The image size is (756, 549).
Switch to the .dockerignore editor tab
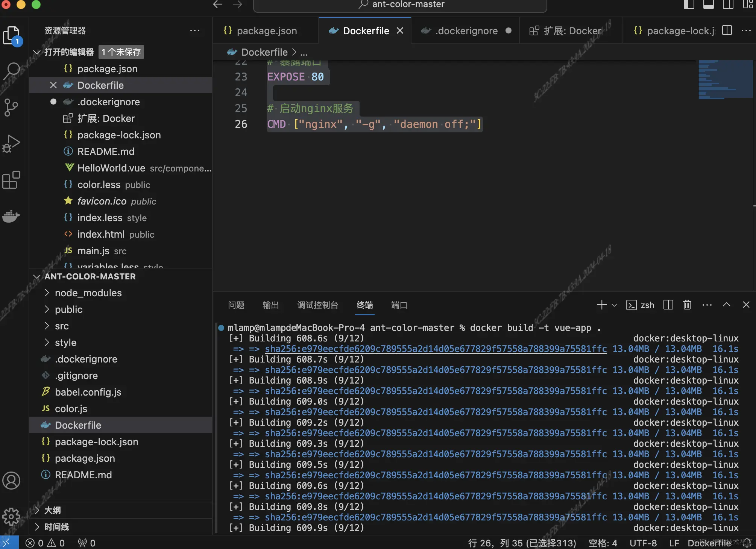click(x=466, y=31)
